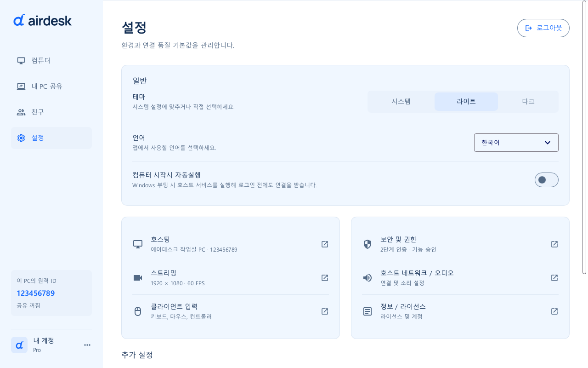Click the remote ID 123456789
588x368 pixels.
tap(36, 293)
